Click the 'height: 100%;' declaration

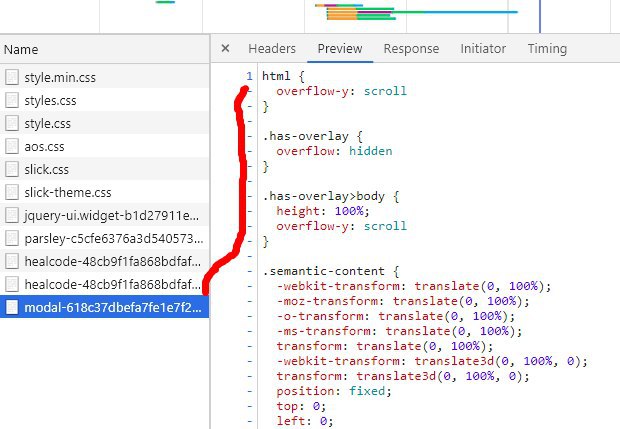(323, 211)
